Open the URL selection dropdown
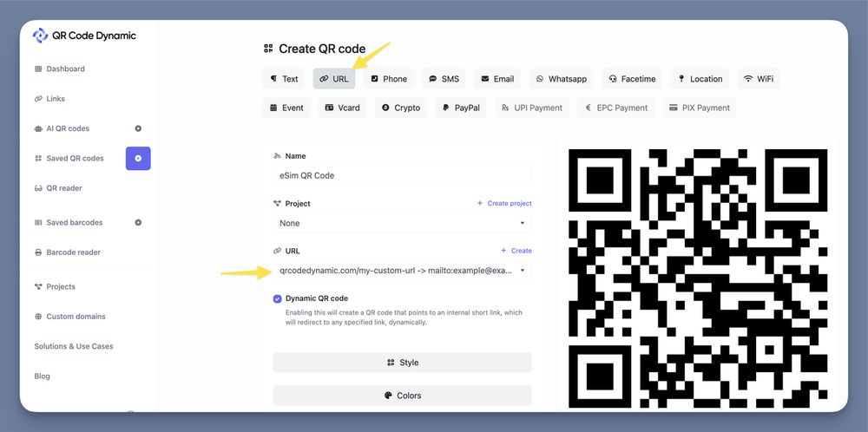This screenshot has width=868, height=432. (402, 271)
